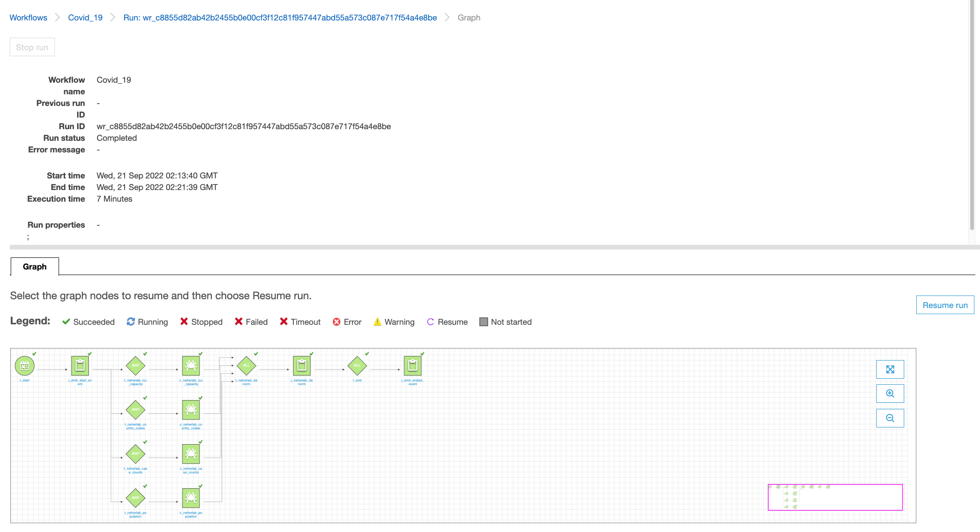
Task: Click the ANY trigger t_neherlab_case_counts
Action: (135, 453)
